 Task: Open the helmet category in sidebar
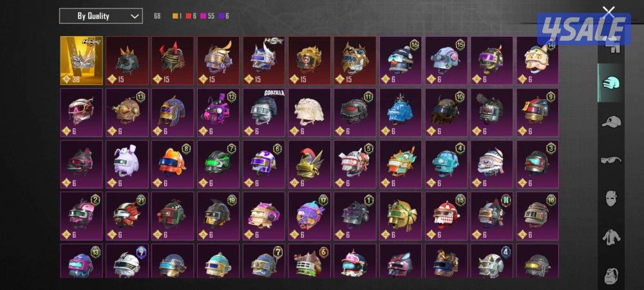click(x=612, y=83)
